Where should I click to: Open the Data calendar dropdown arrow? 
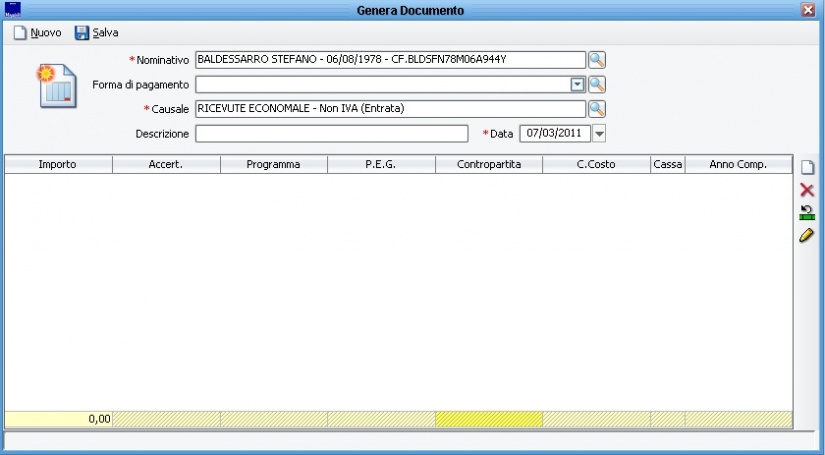coord(599,133)
